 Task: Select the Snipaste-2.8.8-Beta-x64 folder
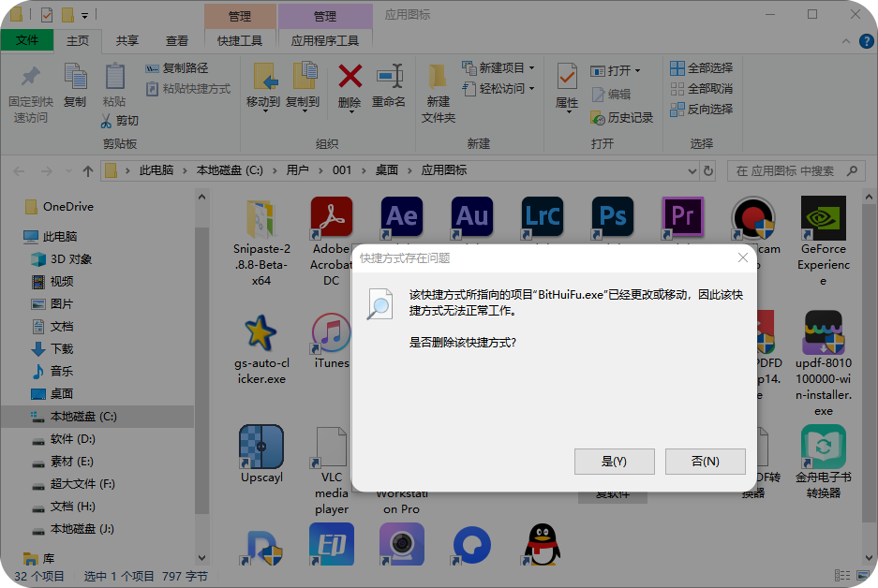[260, 218]
